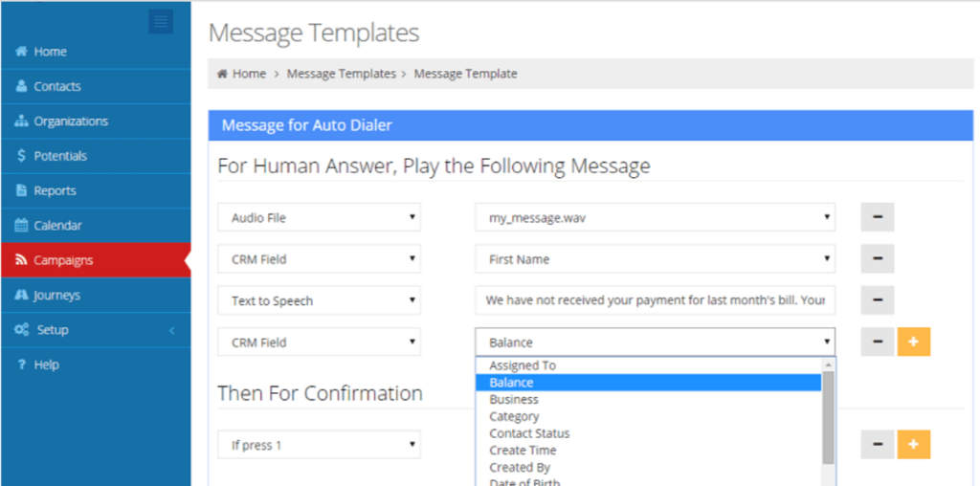Click the Message for Auto Dialer header
The image size is (980, 486).
coord(590,125)
